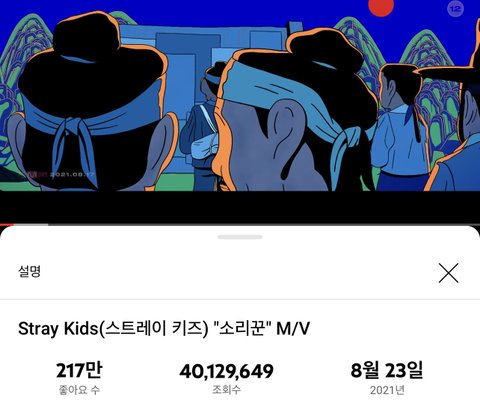Click the 조회수 label
This screenshot has height=412, width=480.
(x=226, y=389)
